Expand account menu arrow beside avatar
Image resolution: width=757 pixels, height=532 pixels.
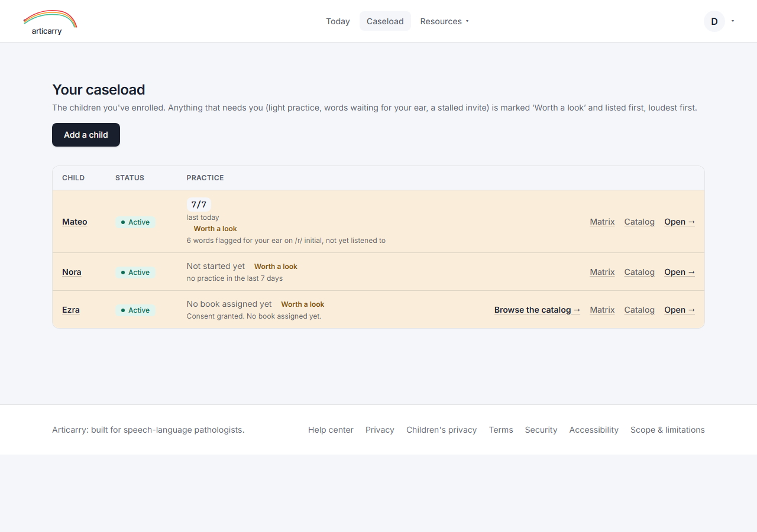click(x=733, y=21)
